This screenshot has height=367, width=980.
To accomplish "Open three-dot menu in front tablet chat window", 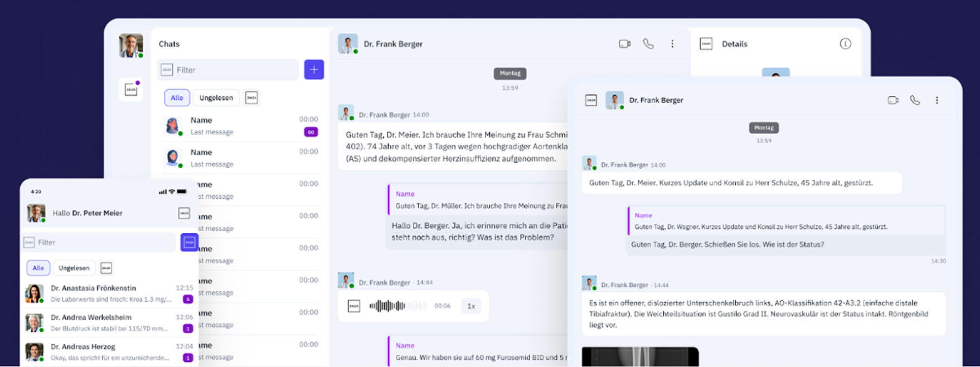I will (937, 100).
